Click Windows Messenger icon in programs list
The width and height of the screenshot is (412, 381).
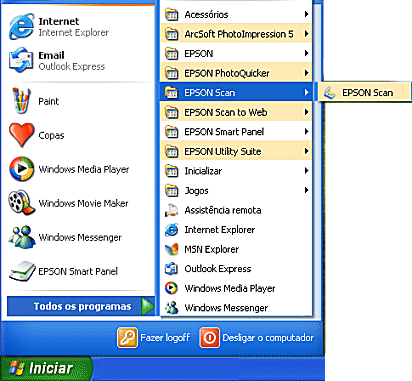(172, 308)
